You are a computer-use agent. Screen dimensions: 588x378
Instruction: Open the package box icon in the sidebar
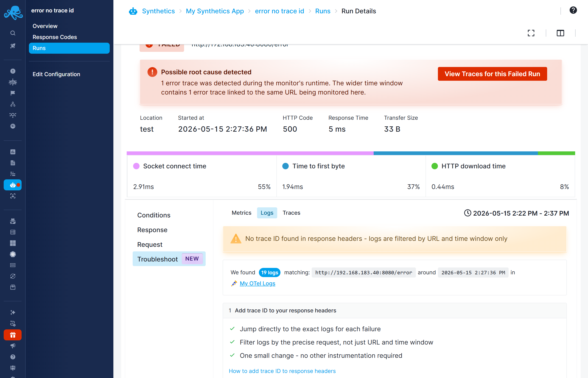tap(13, 287)
